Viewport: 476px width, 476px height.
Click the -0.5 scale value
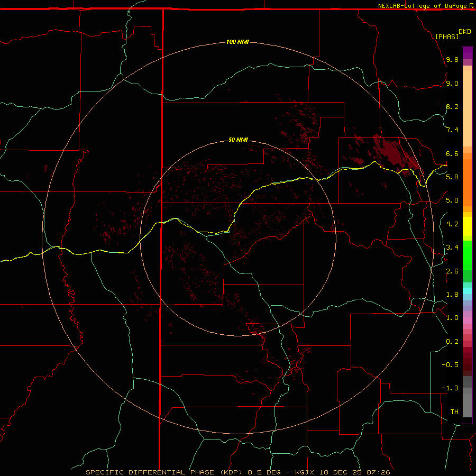[x=450, y=364]
